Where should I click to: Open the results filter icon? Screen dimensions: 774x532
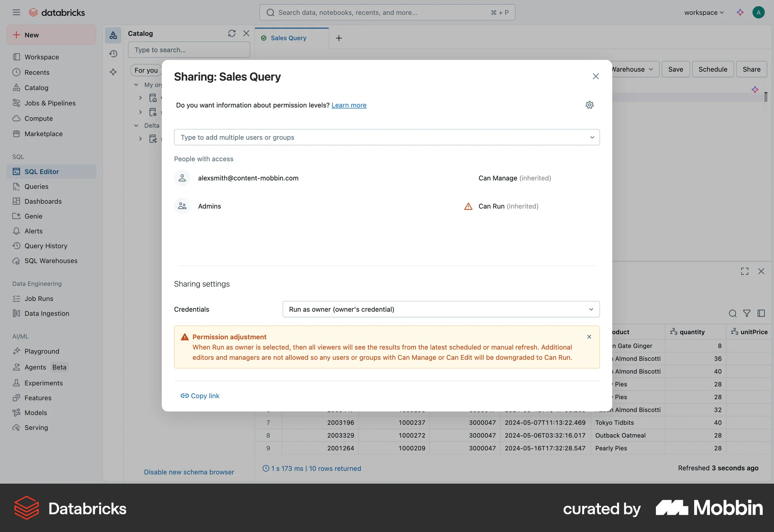(747, 313)
